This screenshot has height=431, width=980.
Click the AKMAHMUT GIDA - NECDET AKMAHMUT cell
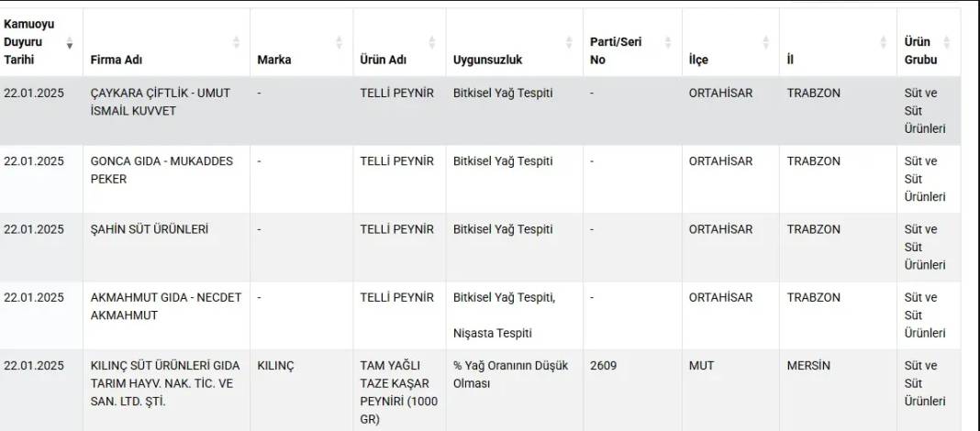click(x=166, y=306)
